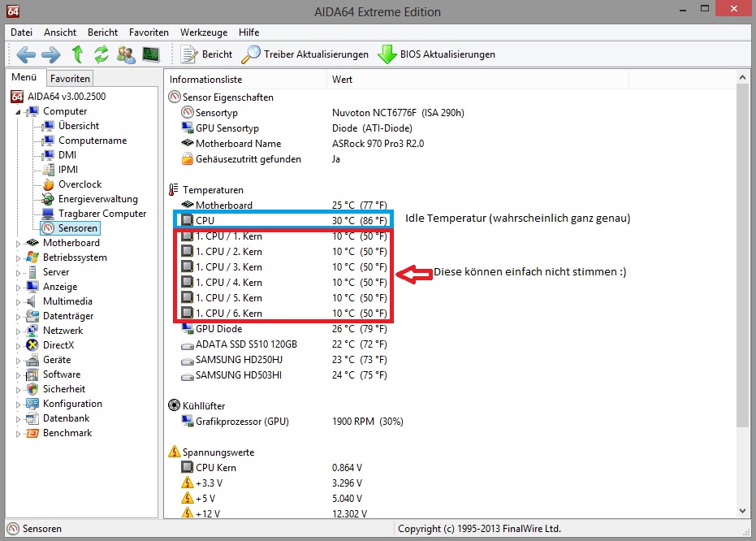756x541 pixels.
Task: Expand the Server tree node
Action: pyautogui.click(x=19, y=273)
